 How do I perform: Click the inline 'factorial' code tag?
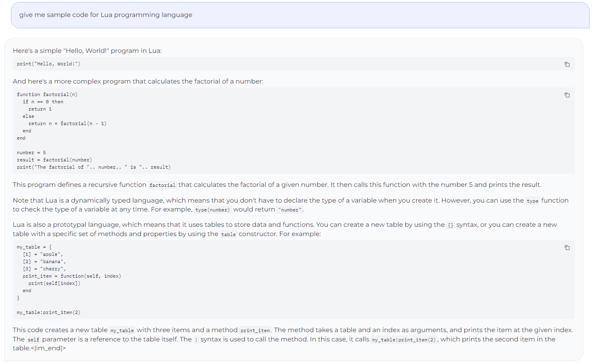[x=162, y=185]
